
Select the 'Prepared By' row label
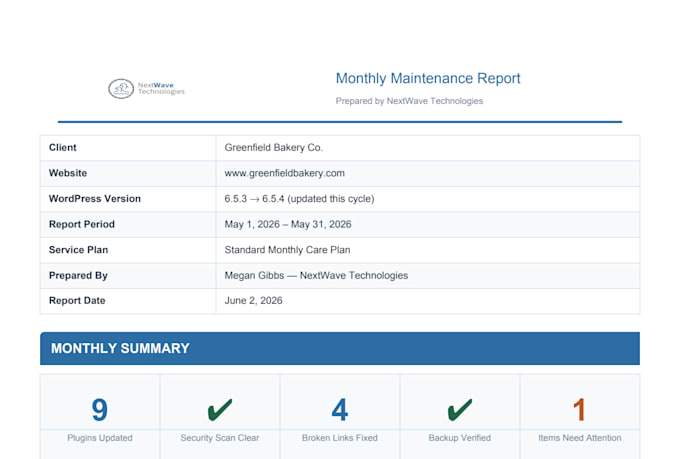pos(78,275)
